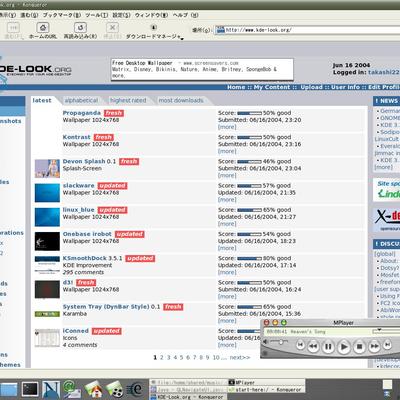Open the Settings menu
The height and width of the screenshot is (400, 400).
[x=121, y=15]
